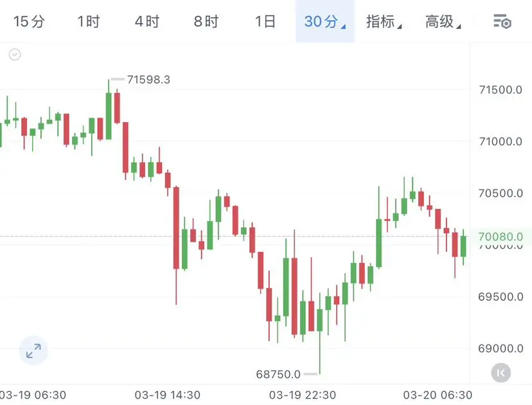Select the tall green candle under 71598.3
Image resolution: width=532 pixels, height=405 pixels.
(109, 116)
